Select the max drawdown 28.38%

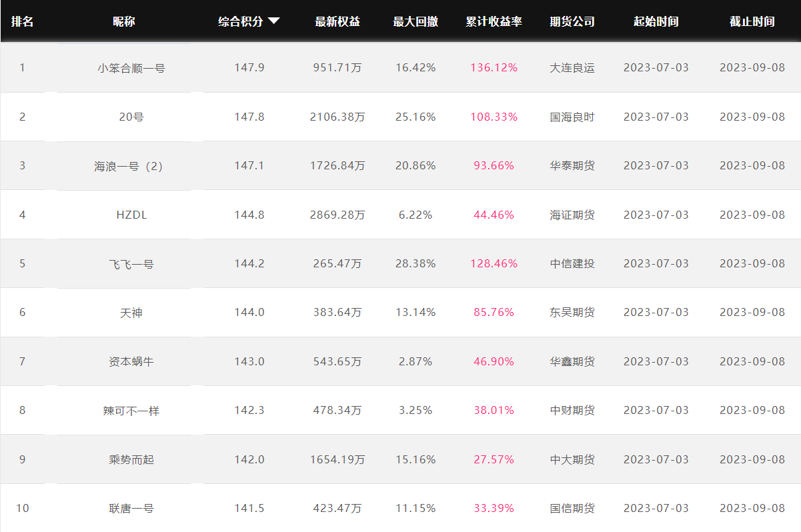416,264
